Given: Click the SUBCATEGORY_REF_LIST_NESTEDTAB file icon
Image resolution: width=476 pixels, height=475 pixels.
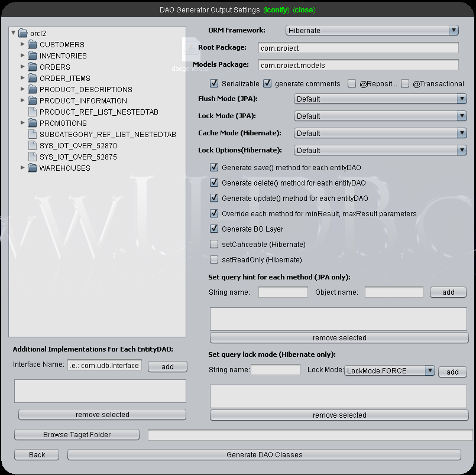Looking at the screenshot, I should 32,134.
